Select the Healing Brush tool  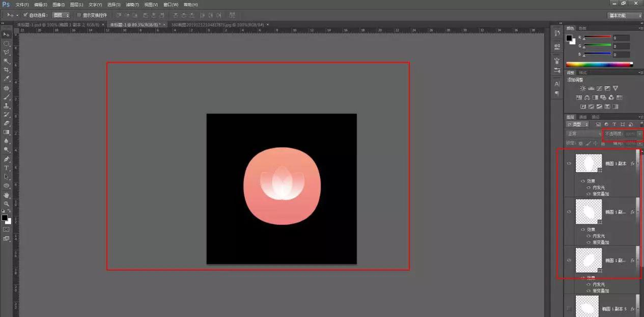[x=7, y=88]
